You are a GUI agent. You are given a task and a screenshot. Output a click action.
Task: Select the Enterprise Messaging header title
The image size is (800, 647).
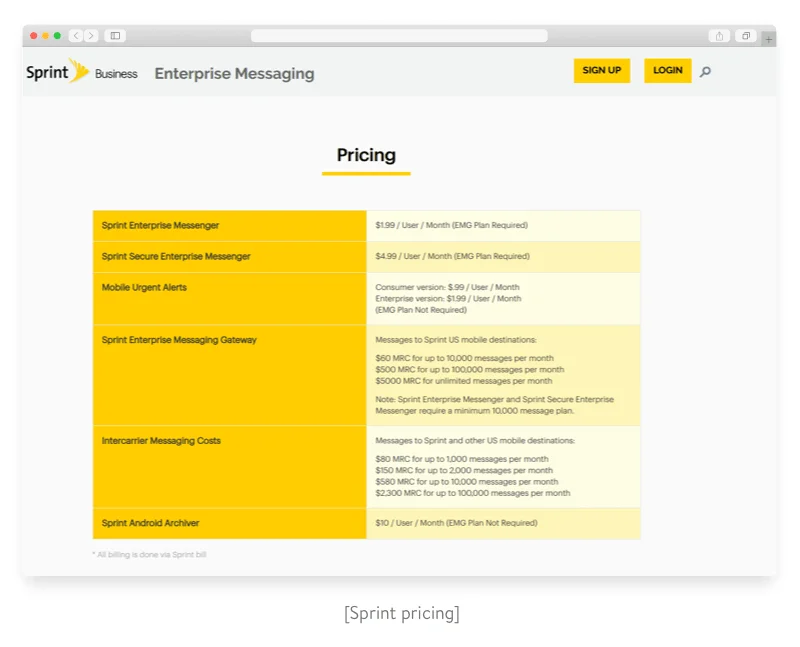point(234,73)
